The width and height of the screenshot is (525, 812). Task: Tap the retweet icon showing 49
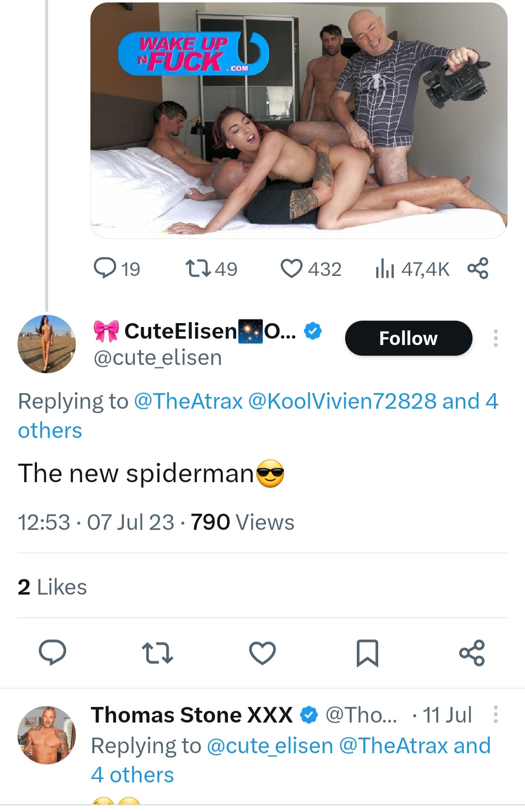(198, 268)
